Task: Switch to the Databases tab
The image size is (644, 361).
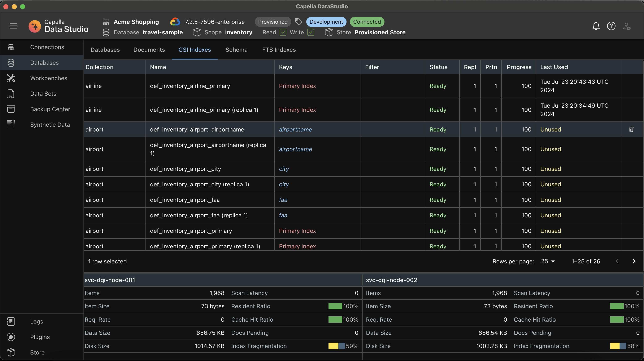Action: [x=105, y=50]
